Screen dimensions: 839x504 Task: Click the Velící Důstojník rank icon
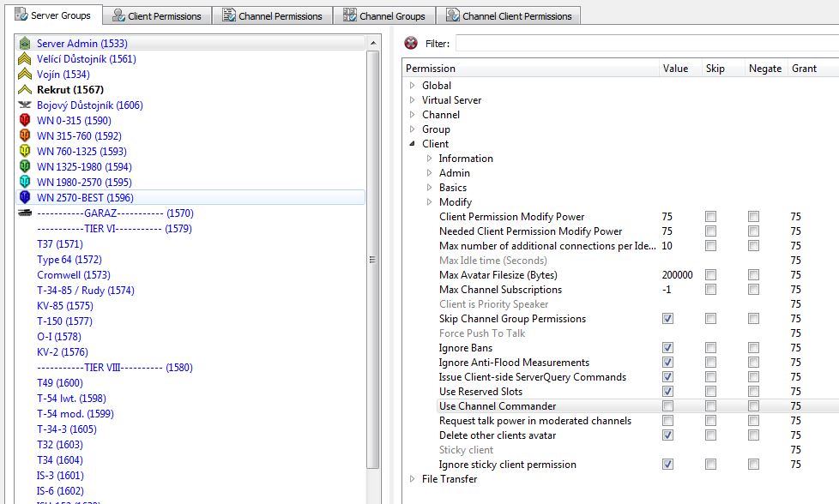pos(24,59)
